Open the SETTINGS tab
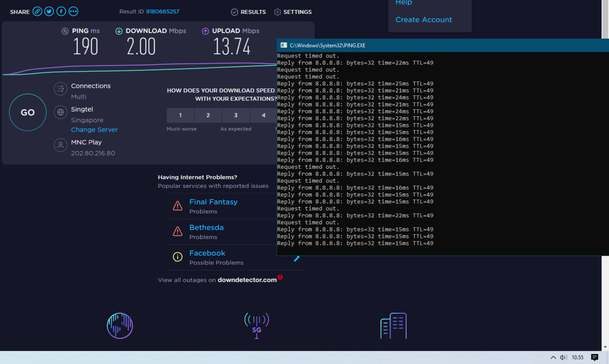 click(x=293, y=12)
